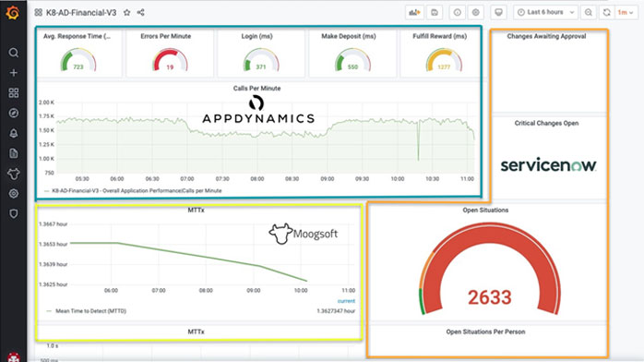Screen dimensions: 644x362
Task: Save dashboard with the disk icon
Action: pyautogui.click(x=435, y=12)
